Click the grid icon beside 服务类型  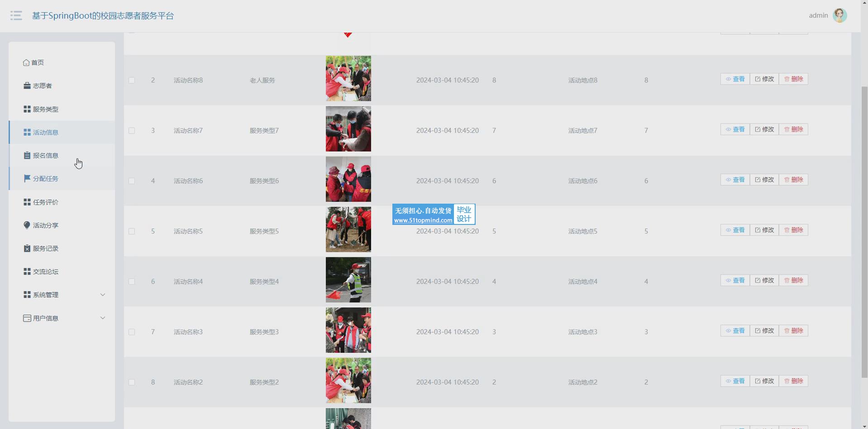tap(27, 109)
